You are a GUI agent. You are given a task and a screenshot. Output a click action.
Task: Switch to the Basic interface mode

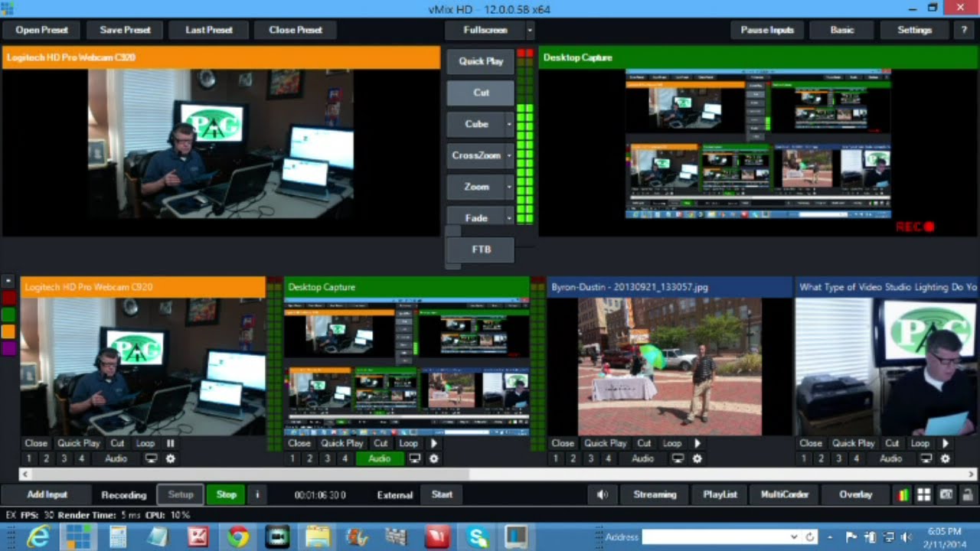tap(842, 30)
